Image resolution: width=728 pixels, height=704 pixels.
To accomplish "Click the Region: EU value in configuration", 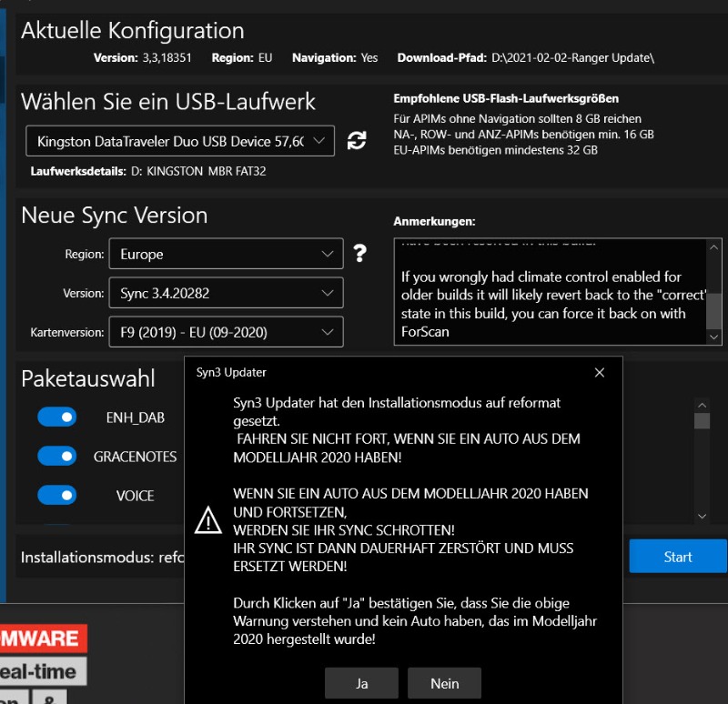I will tap(265, 58).
